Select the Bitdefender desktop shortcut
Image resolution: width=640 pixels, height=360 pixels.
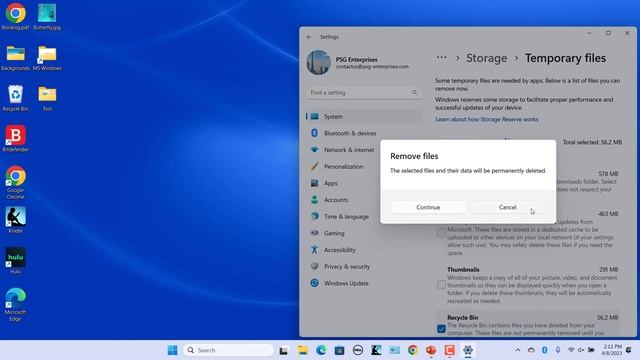(16, 139)
